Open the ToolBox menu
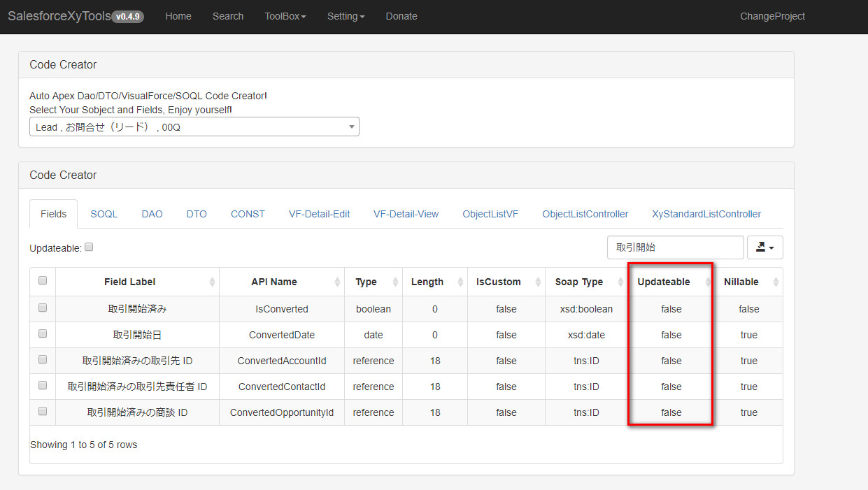868x490 pixels. point(285,16)
